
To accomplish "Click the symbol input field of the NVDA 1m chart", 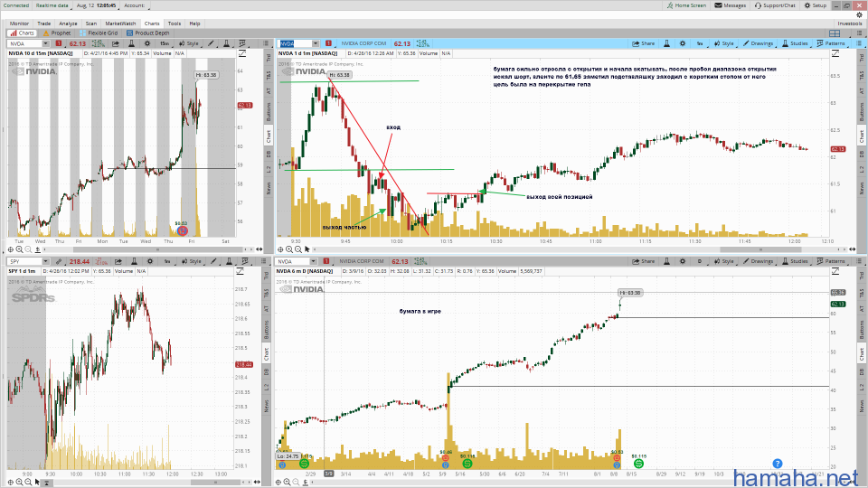I will (295, 43).
